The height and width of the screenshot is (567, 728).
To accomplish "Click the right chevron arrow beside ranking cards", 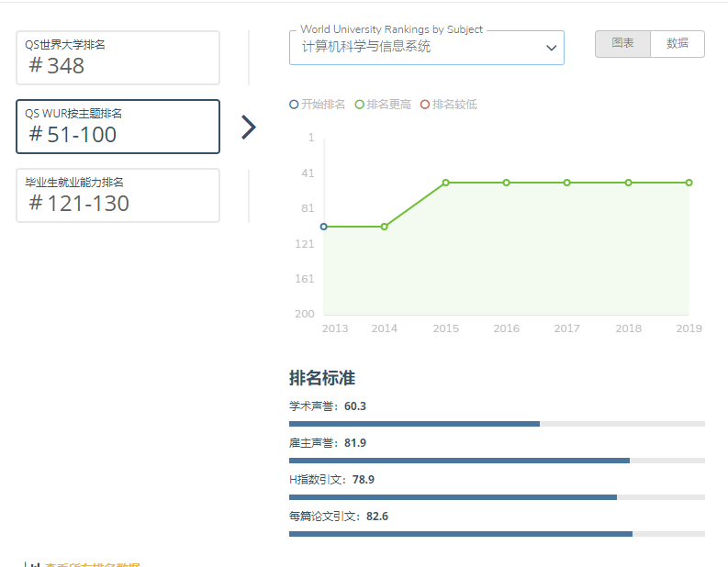I will pyautogui.click(x=248, y=128).
